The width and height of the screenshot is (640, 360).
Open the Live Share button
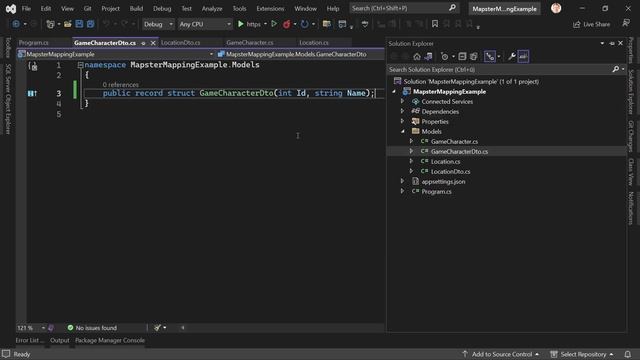tap(591, 24)
